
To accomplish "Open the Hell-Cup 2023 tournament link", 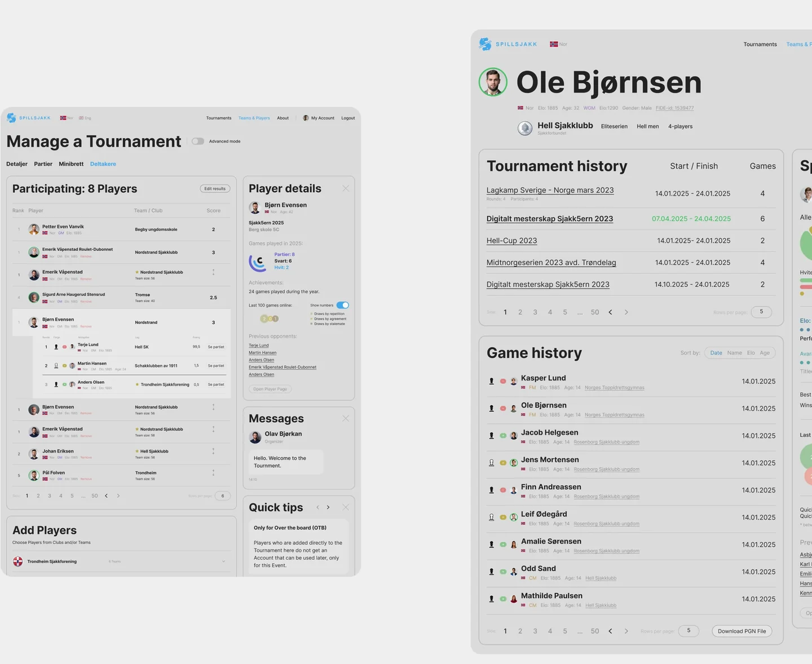I will [511, 241].
